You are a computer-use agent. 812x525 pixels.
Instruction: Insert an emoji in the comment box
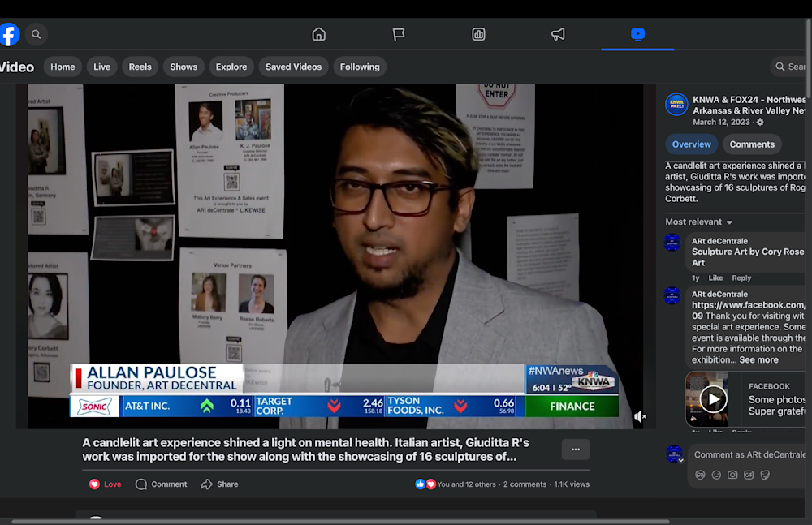point(716,475)
